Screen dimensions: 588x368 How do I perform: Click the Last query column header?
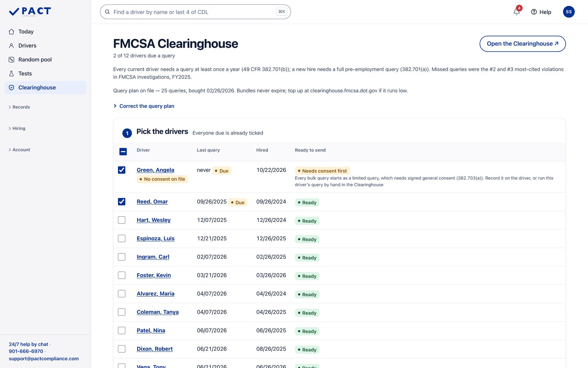coord(208,150)
